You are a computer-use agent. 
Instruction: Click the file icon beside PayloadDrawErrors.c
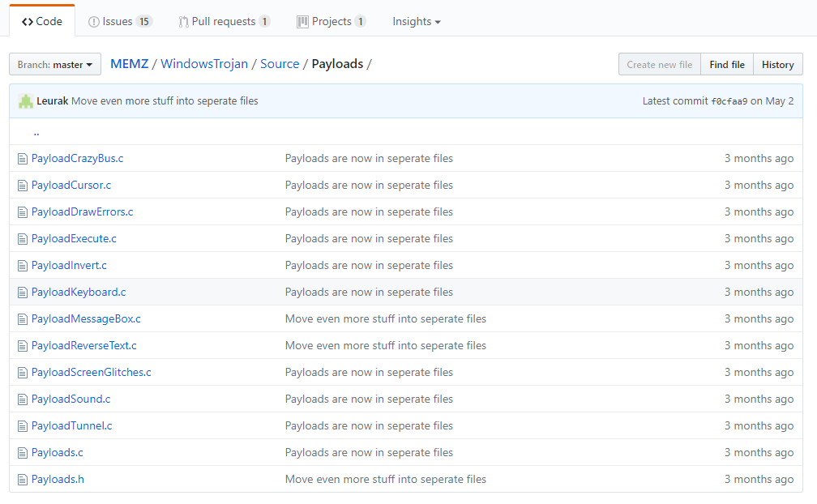click(23, 212)
